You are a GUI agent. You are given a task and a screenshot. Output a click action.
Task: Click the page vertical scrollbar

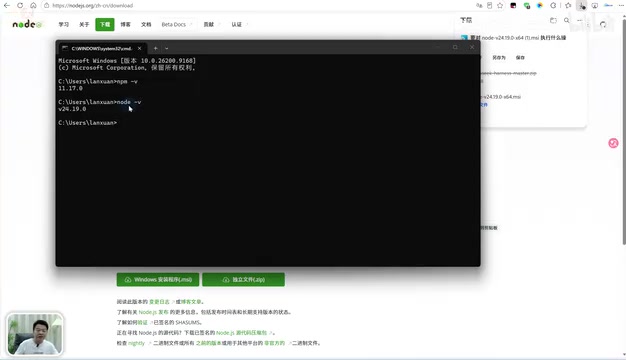[x=624, y=132]
